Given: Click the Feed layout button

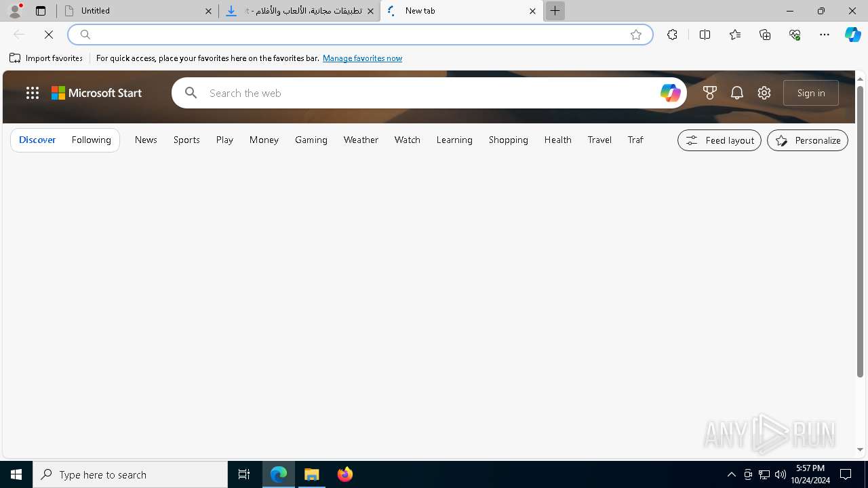Looking at the screenshot, I should (x=719, y=140).
